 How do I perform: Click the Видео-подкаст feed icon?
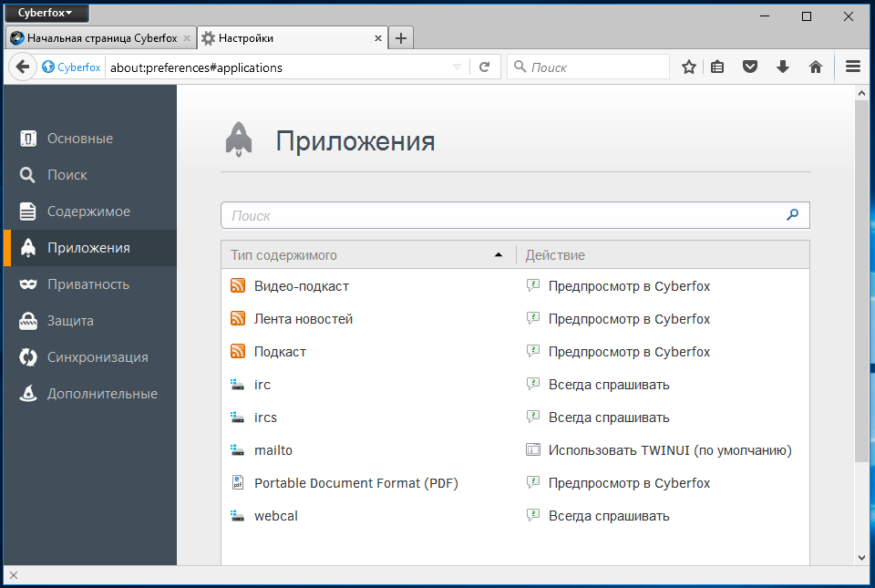pos(238,285)
